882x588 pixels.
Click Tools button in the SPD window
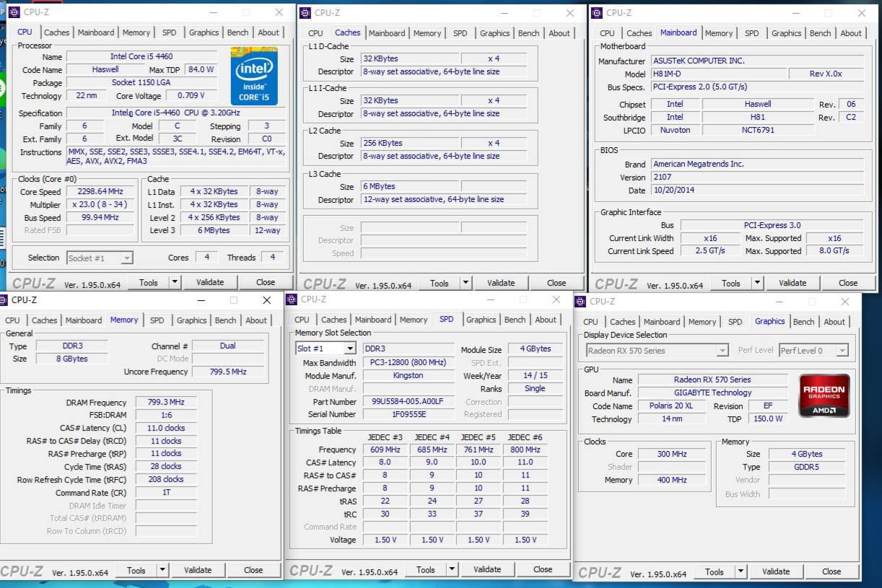(426, 569)
